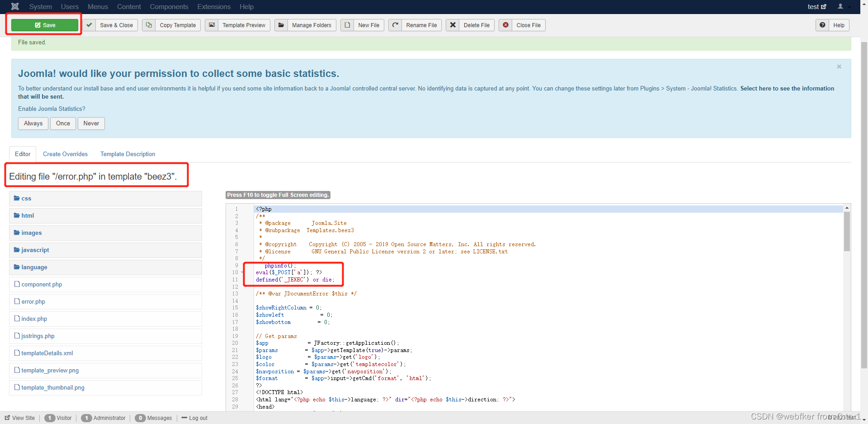Click the Delete File X icon
Viewport: 868px width, 424px height.
click(453, 25)
